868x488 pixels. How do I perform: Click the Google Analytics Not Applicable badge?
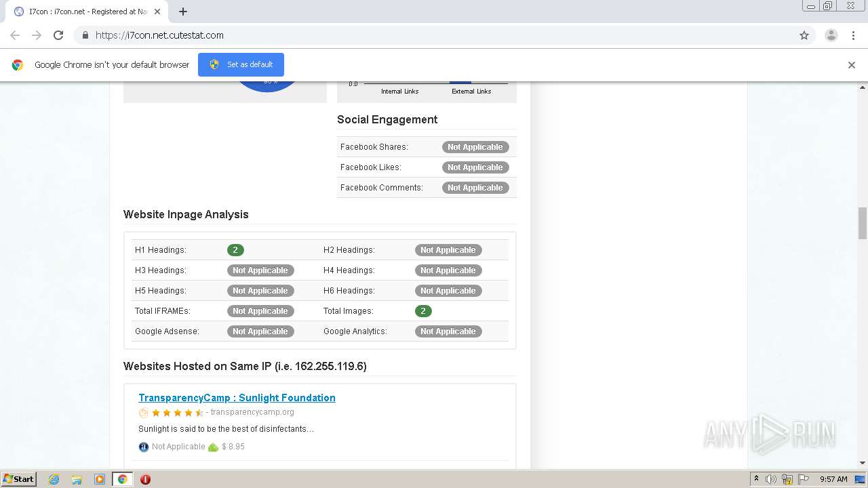[448, 331]
